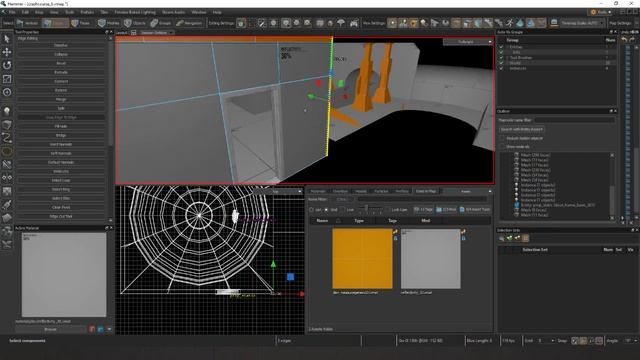Switch to the Used in Map tab
The width and height of the screenshot is (640, 360).
[x=426, y=191]
